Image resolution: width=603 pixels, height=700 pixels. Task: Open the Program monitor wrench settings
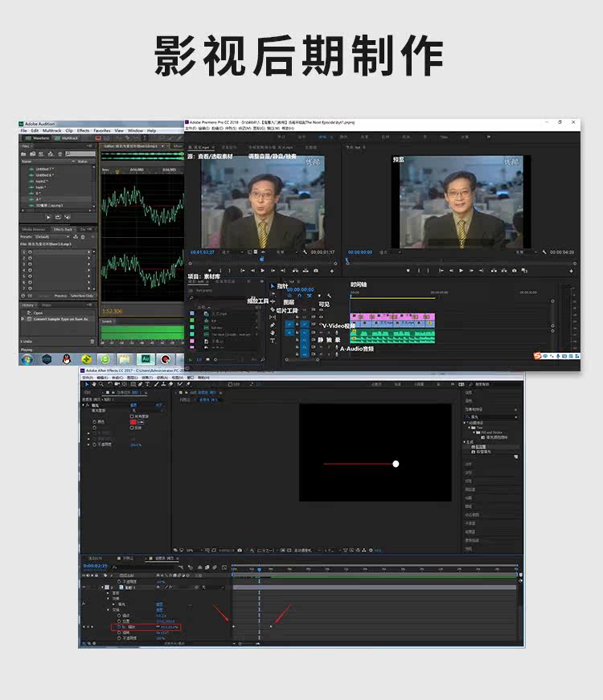pyautogui.click(x=544, y=252)
